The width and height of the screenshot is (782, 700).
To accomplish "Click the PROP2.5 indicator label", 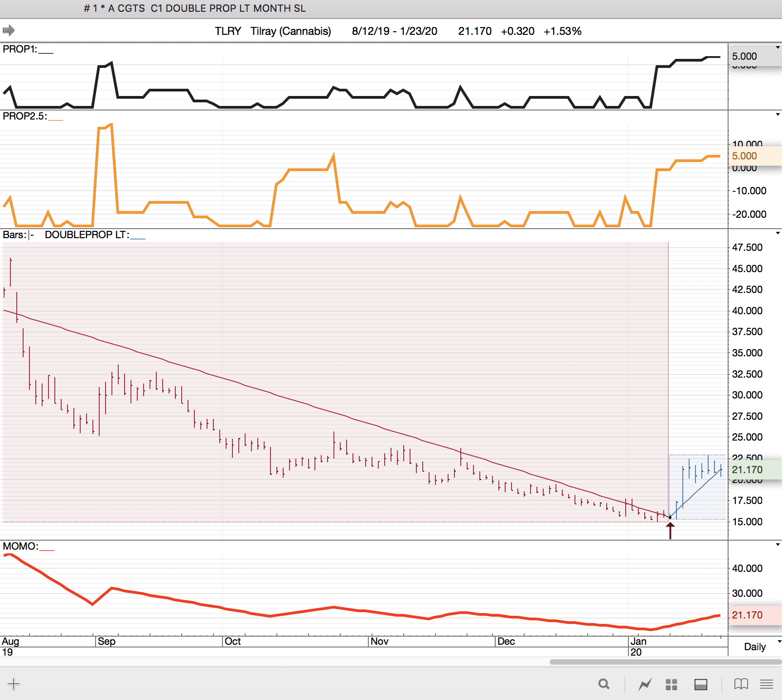I will click(x=25, y=116).
